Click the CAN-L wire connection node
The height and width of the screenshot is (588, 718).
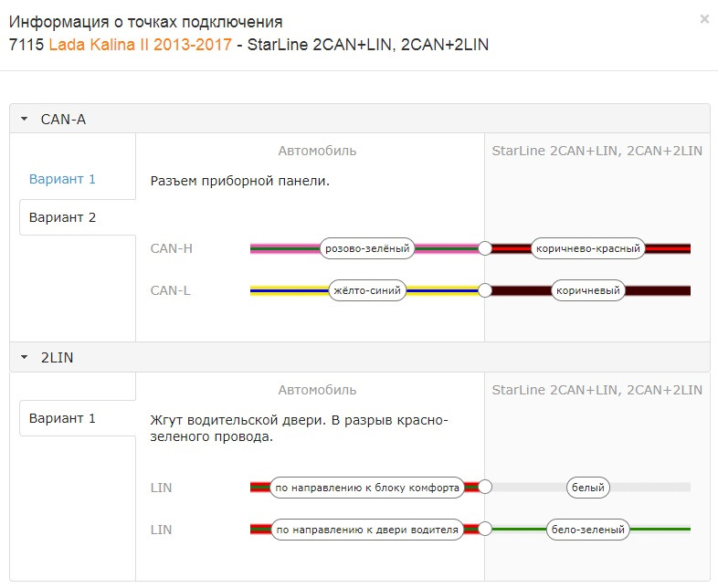[485, 290]
